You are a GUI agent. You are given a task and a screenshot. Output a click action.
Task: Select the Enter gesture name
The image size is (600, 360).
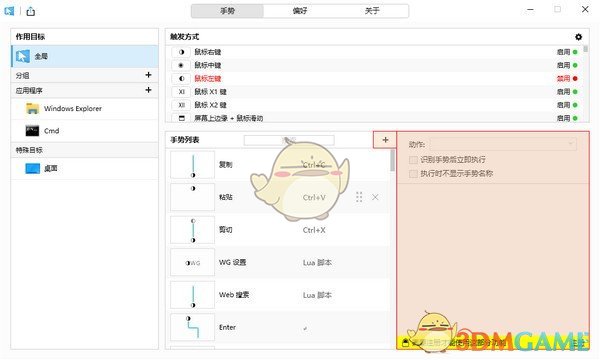click(x=227, y=327)
